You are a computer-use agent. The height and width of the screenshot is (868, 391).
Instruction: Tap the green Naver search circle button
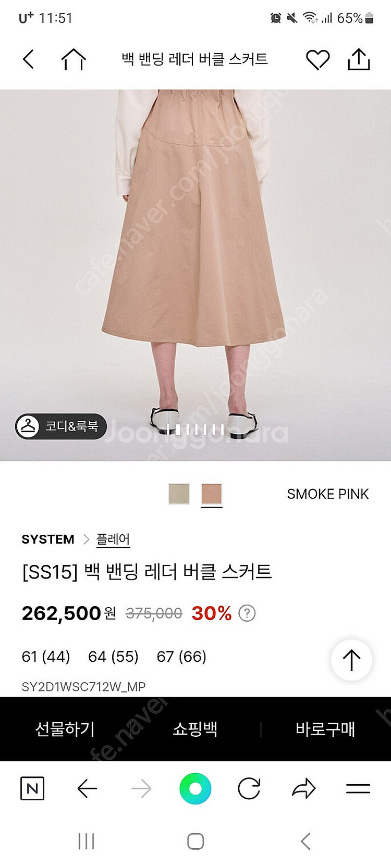point(195,789)
